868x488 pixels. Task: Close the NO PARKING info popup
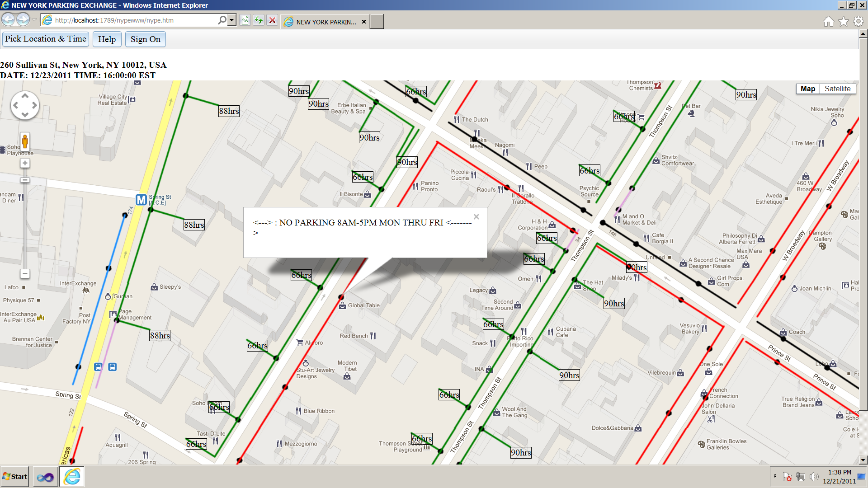point(476,217)
